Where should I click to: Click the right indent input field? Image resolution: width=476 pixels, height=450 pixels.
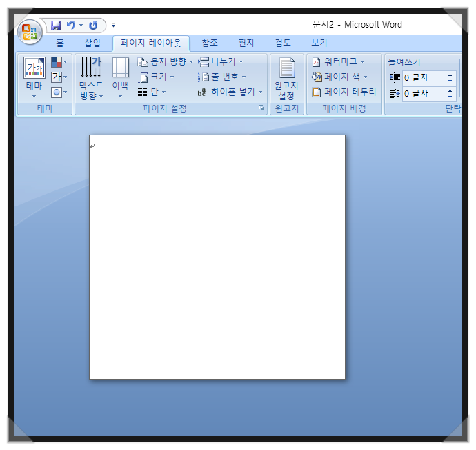click(424, 94)
